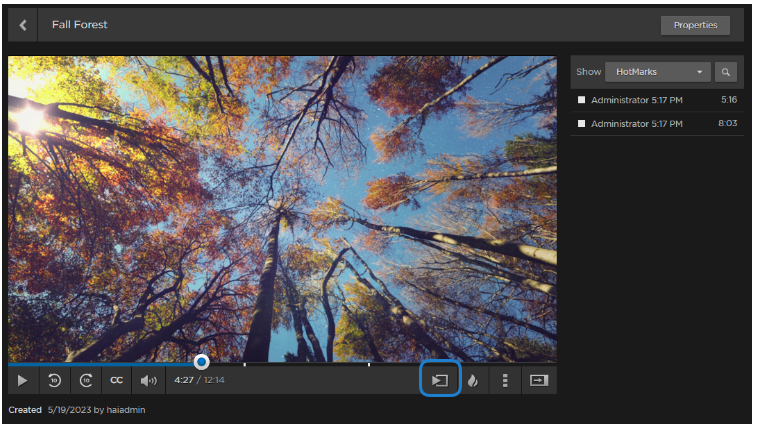Skip forward 10 seconds
The width and height of the screenshot is (771, 444).
point(86,380)
